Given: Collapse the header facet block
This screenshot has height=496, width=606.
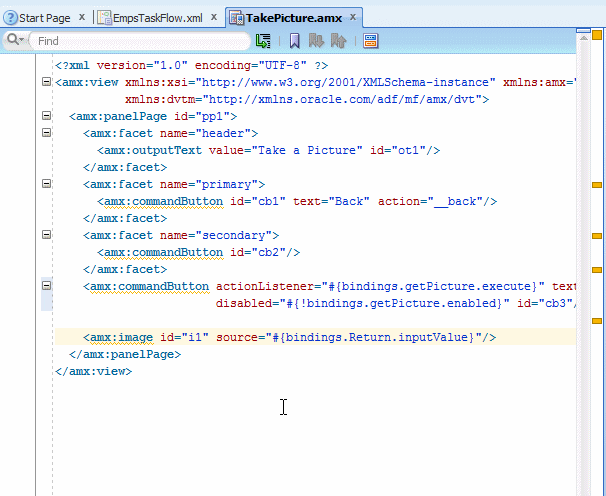Looking at the screenshot, I should click(x=46, y=133).
